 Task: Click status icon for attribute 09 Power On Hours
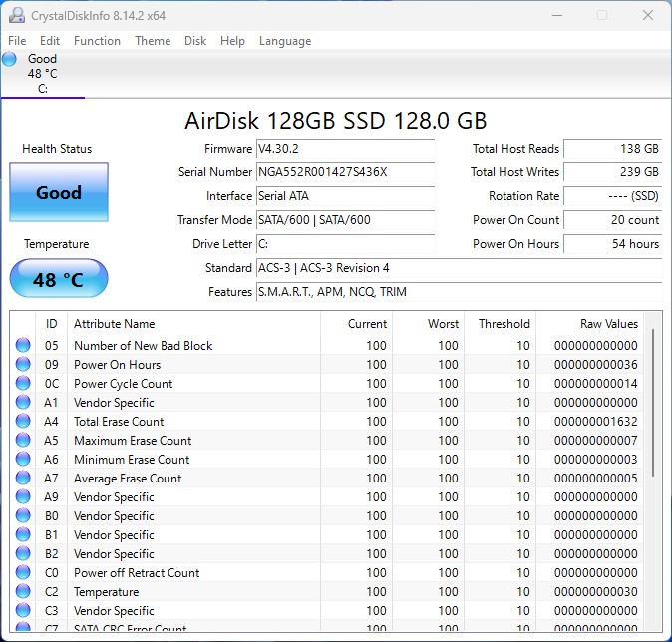tap(23, 364)
